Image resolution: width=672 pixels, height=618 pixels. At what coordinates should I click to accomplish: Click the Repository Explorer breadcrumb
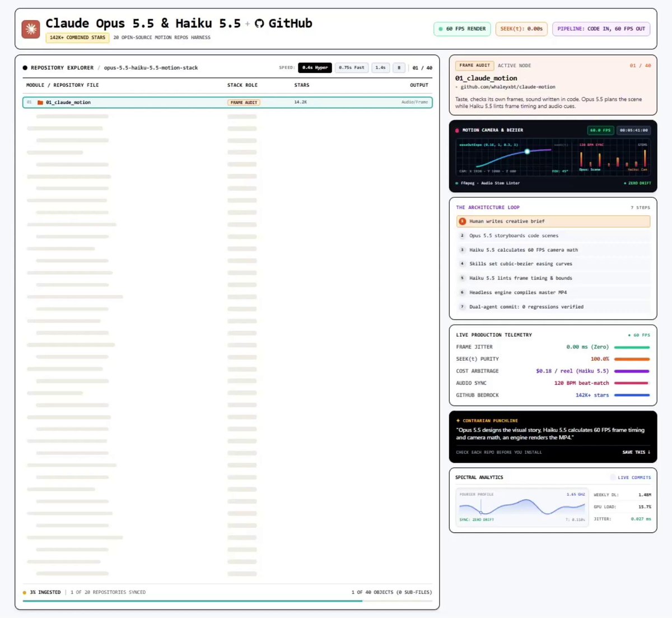[x=62, y=68]
